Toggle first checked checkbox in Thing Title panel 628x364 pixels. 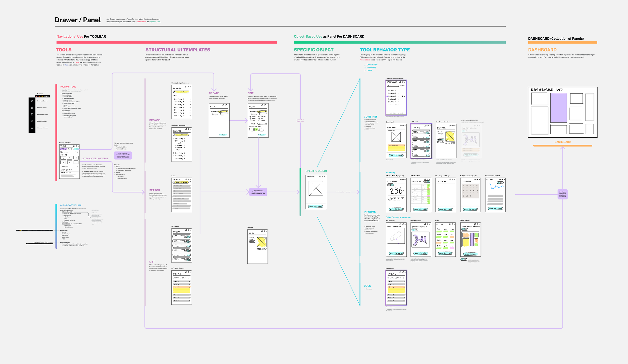(x=250, y=117)
